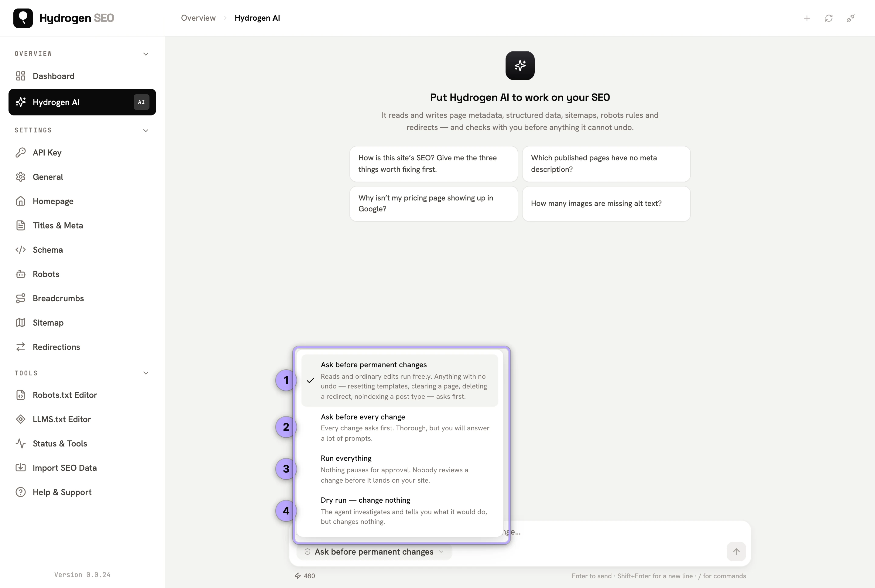This screenshot has height=588, width=875.
Task: Ask how many images miss alt text
Action: [x=606, y=203]
